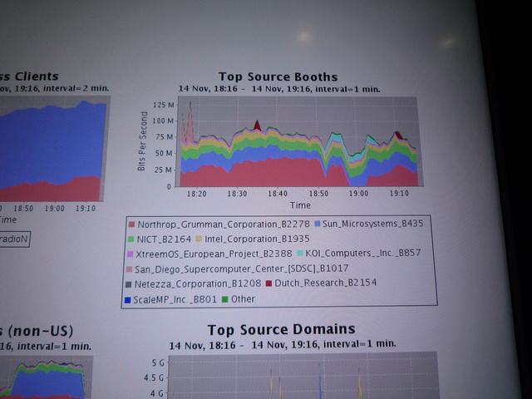532x399 pixels.
Task: Select legend label Dutch_Research_B2154
Action: pyautogui.click(x=326, y=283)
